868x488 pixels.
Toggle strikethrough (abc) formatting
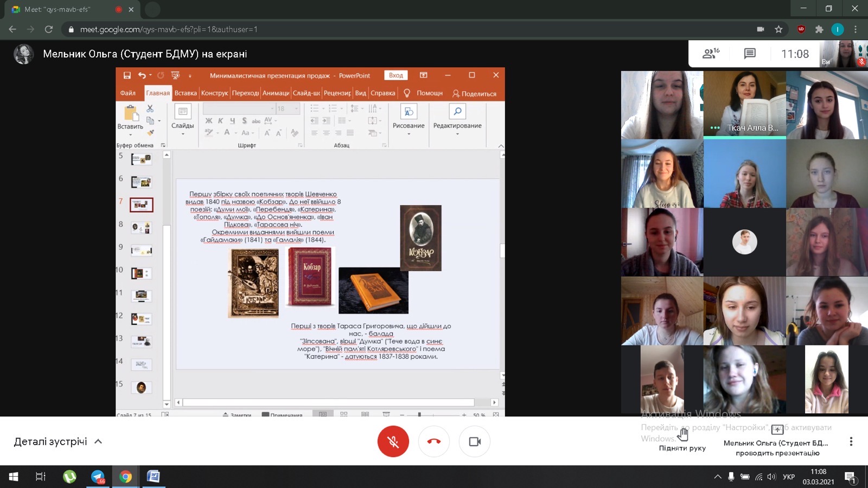pos(256,121)
